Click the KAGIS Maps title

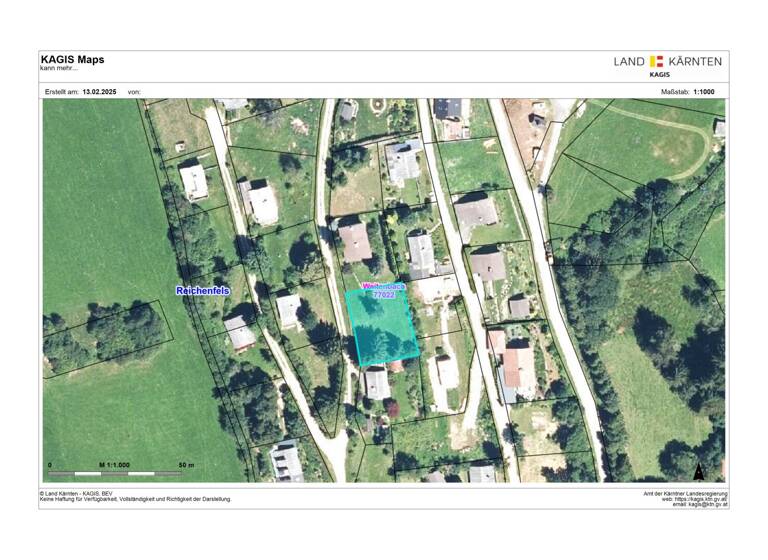click(72, 60)
